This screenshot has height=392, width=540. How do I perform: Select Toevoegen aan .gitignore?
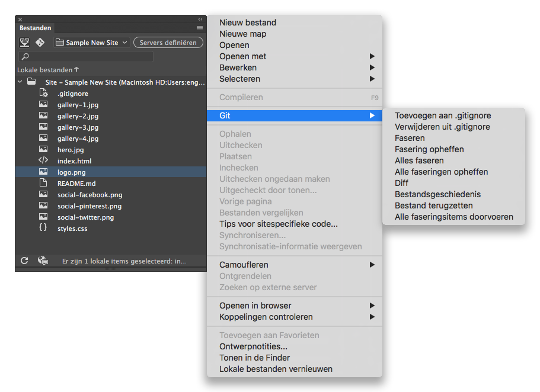click(443, 115)
